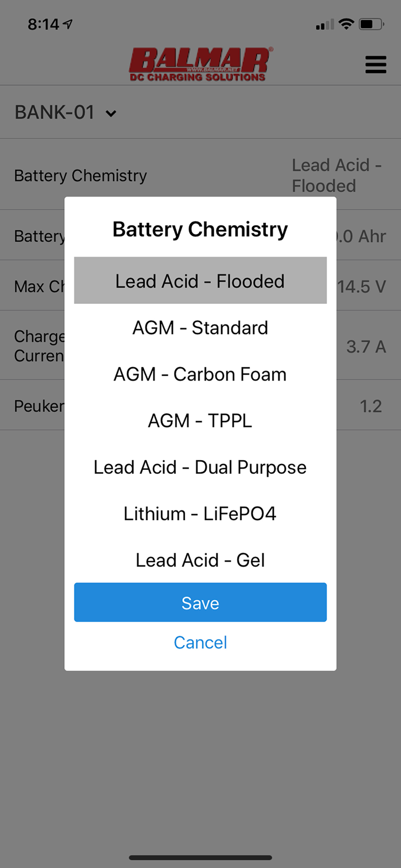Tap the 14.5 V max charge value
This screenshot has width=401, height=868.
point(362,286)
